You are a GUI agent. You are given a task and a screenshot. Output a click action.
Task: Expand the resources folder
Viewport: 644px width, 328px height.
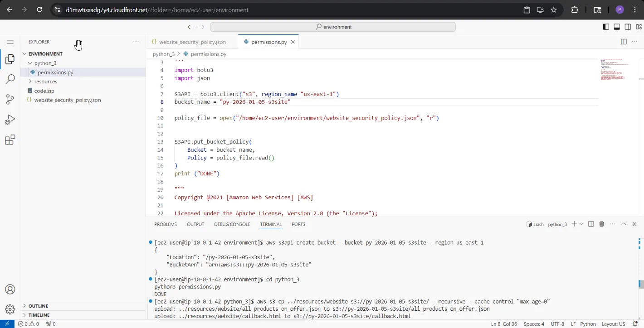pos(83,82)
